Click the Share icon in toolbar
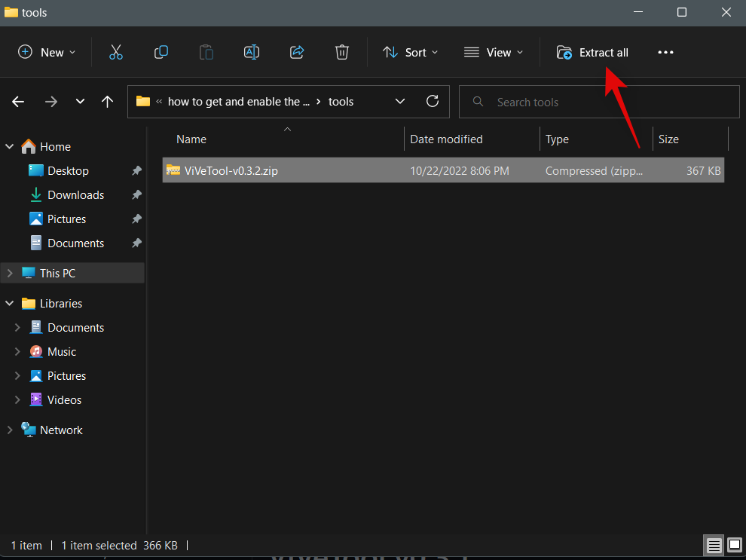The height and width of the screenshot is (560, 746). [297, 52]
